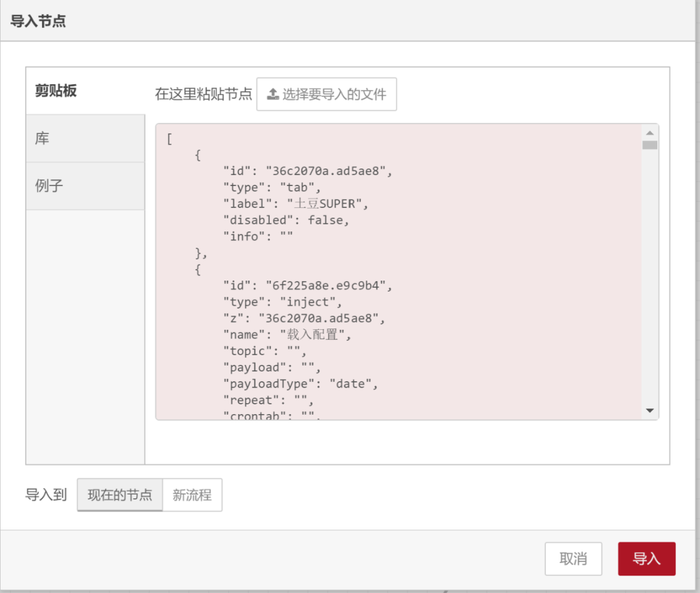Click the 在这里粘贴节点 label
The image size is (700, 593).
pyautogui.click(x=204, y=94)
